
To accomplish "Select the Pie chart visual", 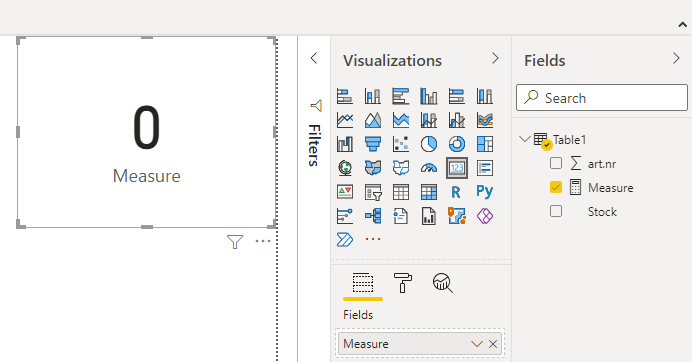I will [x=429, y=143].
